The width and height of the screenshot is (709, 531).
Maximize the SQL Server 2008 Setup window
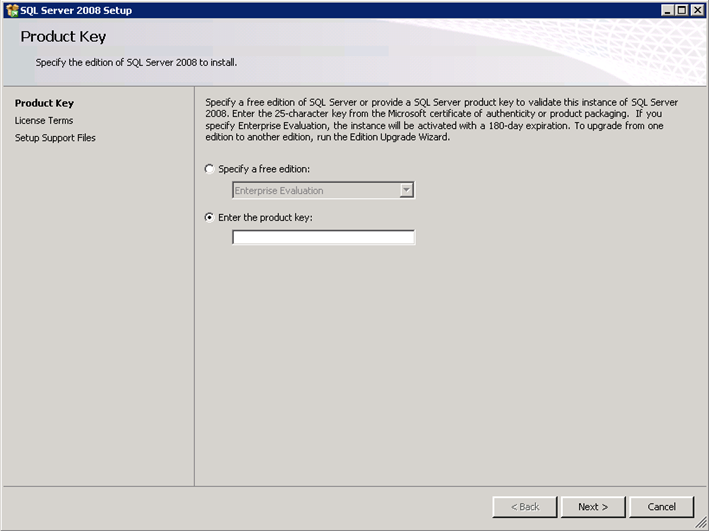[x=682, y=10]
